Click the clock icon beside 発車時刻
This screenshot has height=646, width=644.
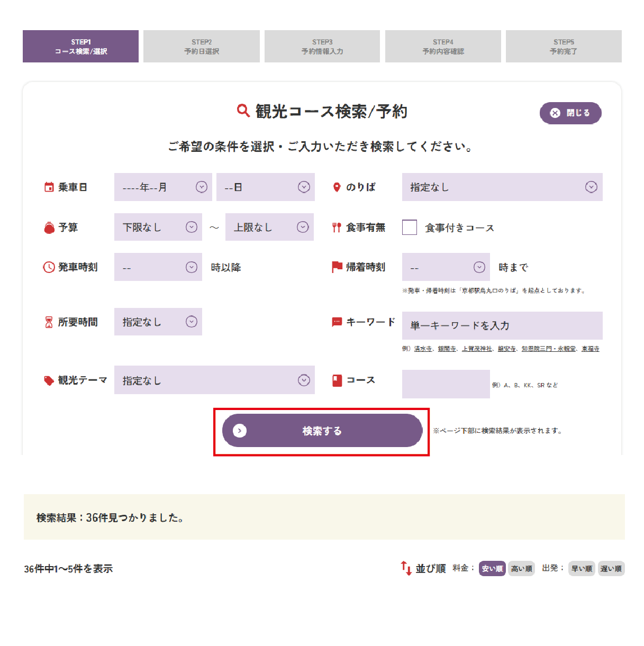point(49,267)
